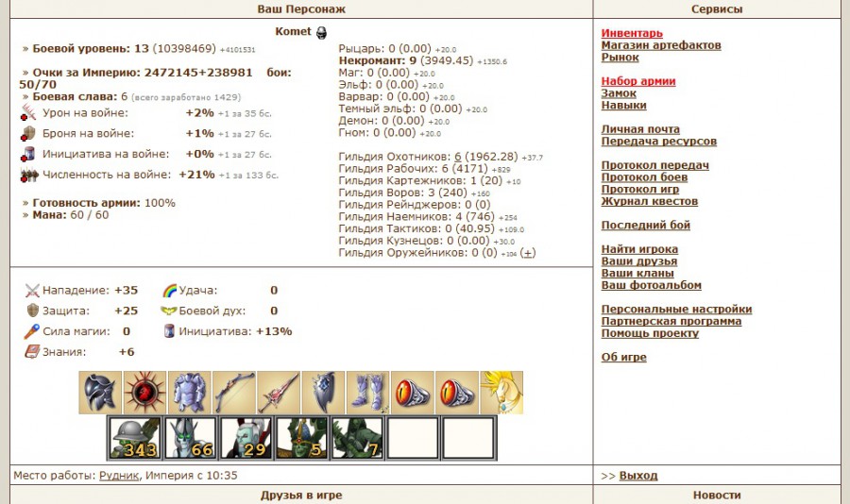Click the Некромант: 9 faction text
This screenshot has height=504, width=850.
(378, 60)
